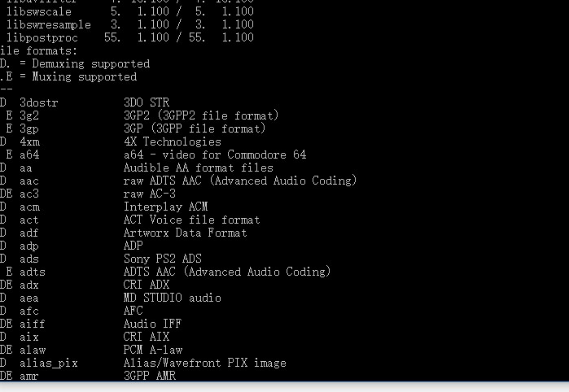Screen dimensions: 569x392
Task: Select the '3dostr' format name
Action: coord(39,102)
